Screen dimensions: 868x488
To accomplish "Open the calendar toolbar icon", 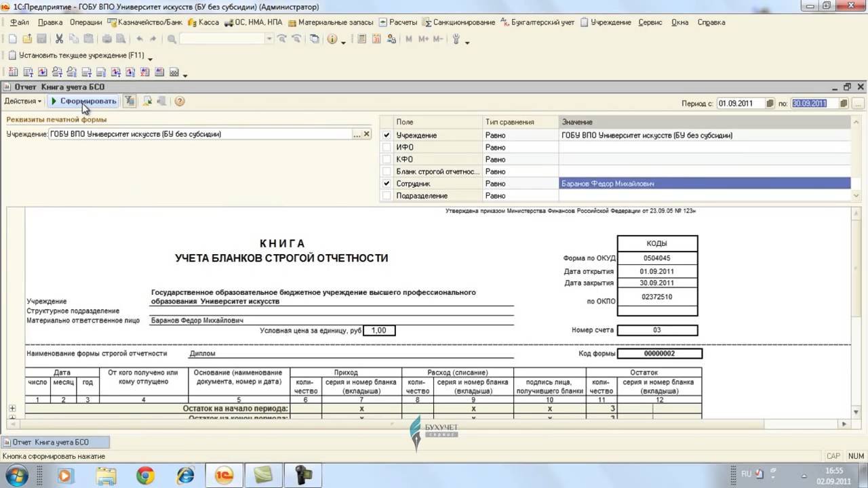I will coord(376,39).
